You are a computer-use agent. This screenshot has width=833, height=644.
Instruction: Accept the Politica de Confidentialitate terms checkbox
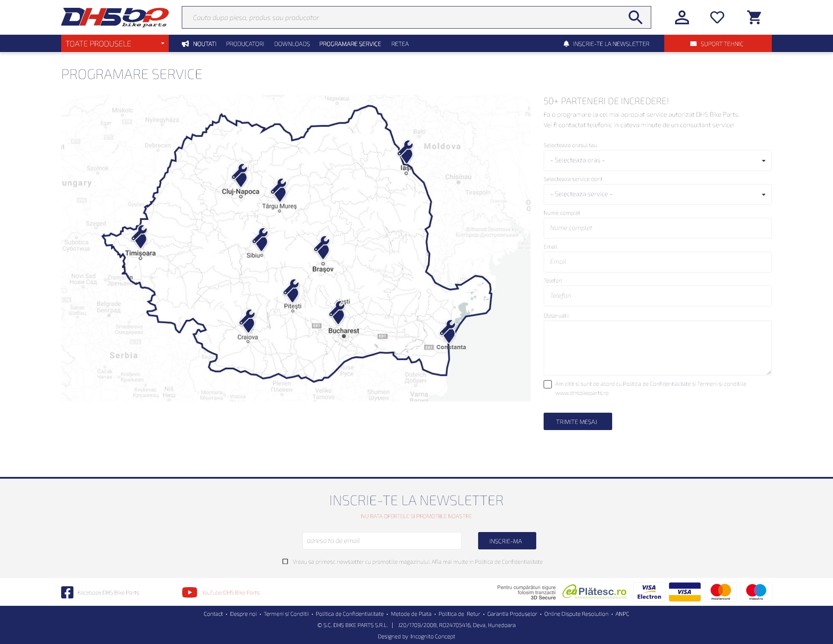pos(548,384)
